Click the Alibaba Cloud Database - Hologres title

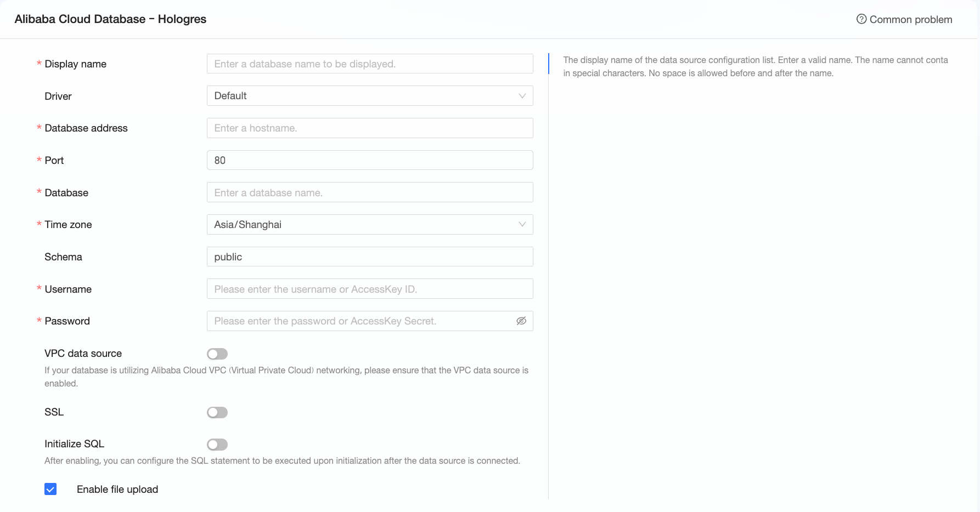(110, 19)
